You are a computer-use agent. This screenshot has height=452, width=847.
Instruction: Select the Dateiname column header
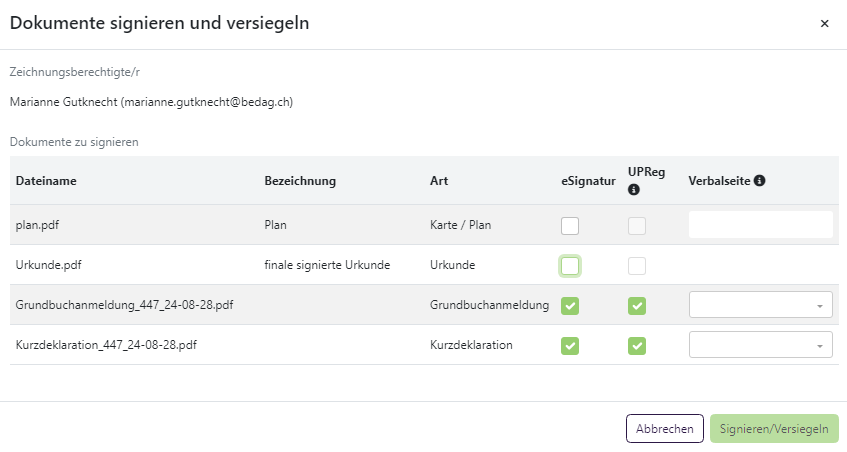[46, 181]
